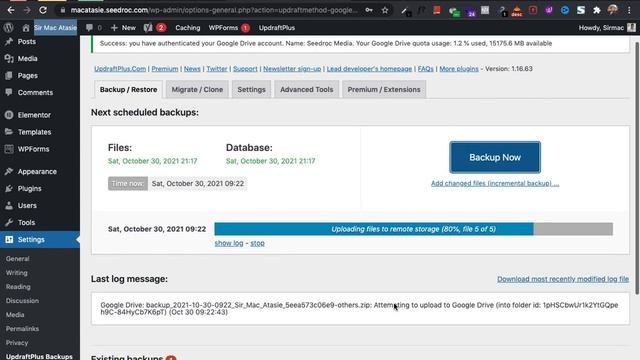Switch to Migrate / Clone tab
This screenshot has height=360, width=640.
pos(197,89)
